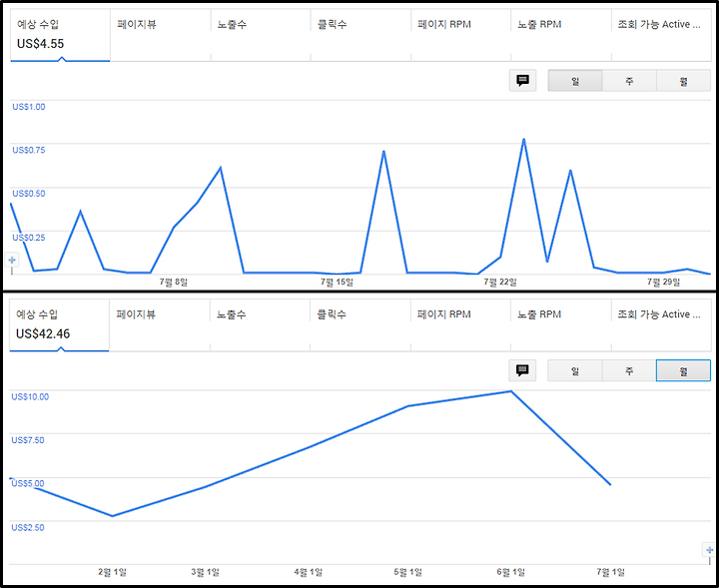Select 클릭수 tab in top panel

360,35
